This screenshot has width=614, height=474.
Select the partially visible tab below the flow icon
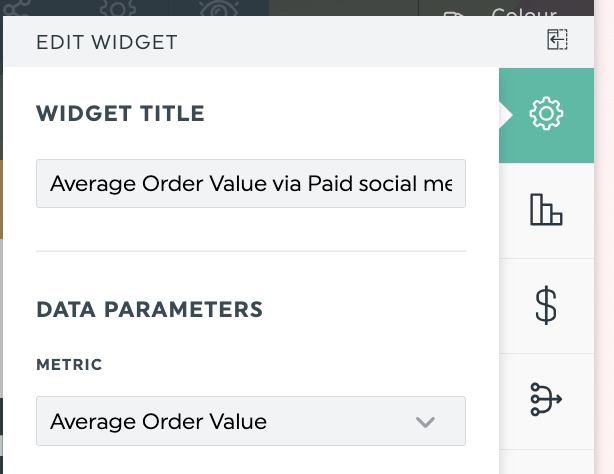tap(546, 462)
